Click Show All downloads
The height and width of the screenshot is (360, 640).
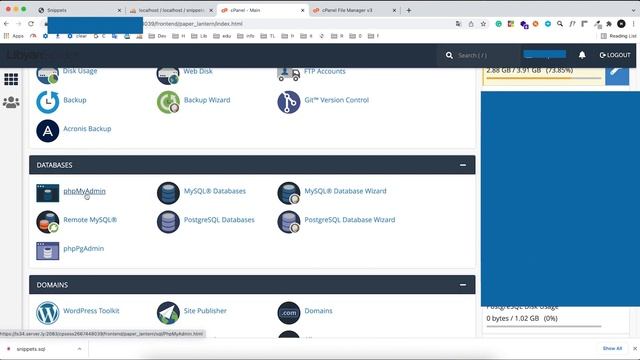pos(612,349)
